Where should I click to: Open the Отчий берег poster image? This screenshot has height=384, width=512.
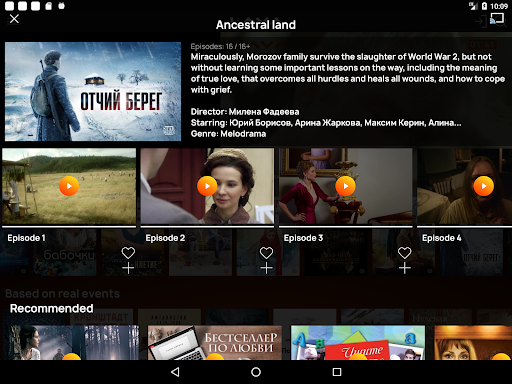point(93,91)
